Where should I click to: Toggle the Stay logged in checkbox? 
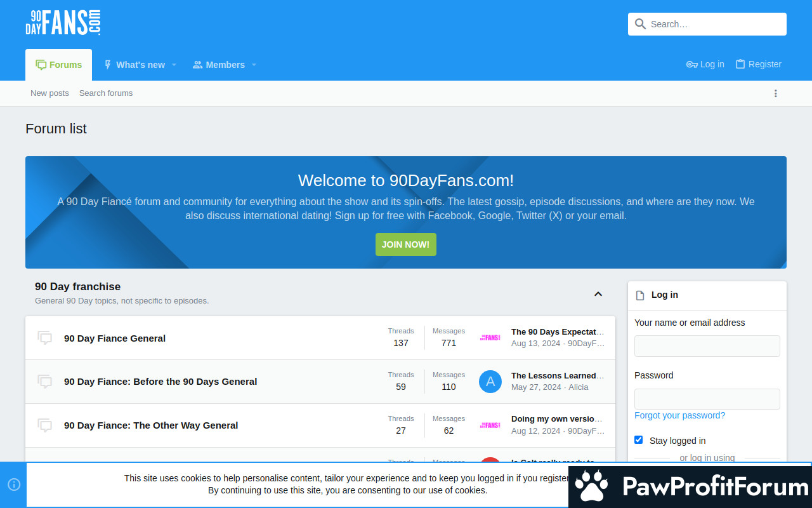pos(639,440)
